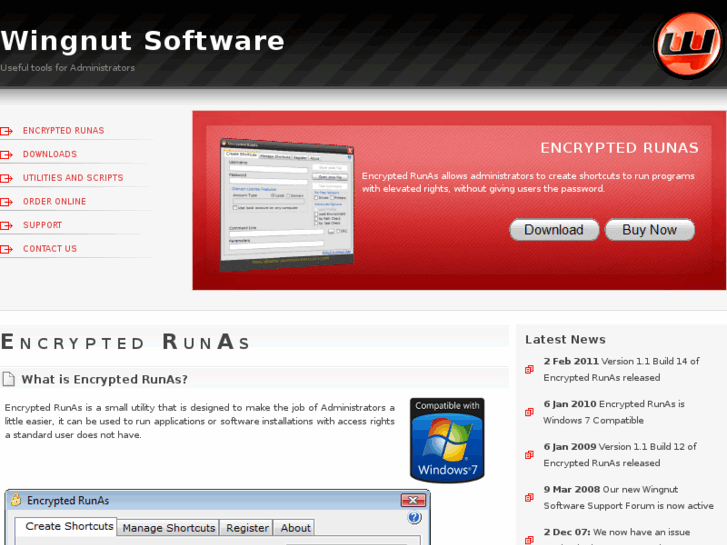Click the news bullet icon for 9 Mar 2008
This screenshot has height=545, width=727.
point(529,498)
